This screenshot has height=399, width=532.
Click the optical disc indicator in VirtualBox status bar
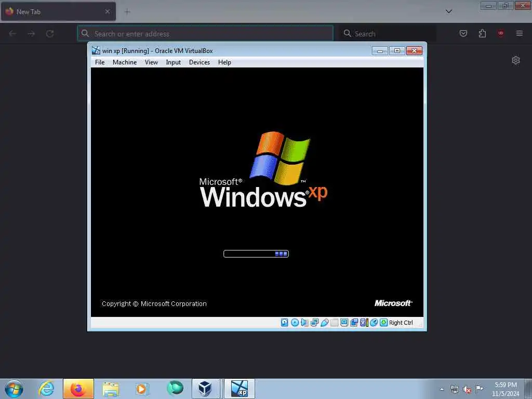pos(295,322)
